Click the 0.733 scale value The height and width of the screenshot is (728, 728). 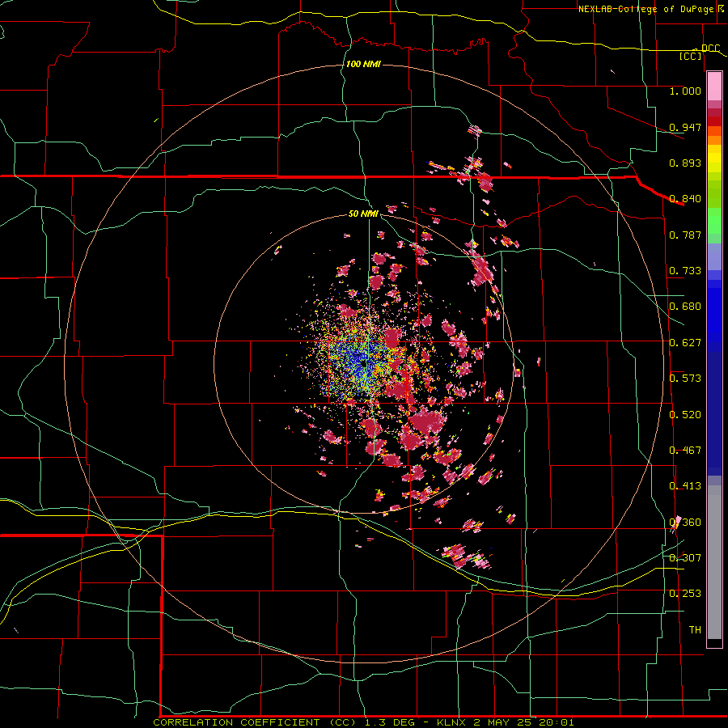[x=685, y=271]
